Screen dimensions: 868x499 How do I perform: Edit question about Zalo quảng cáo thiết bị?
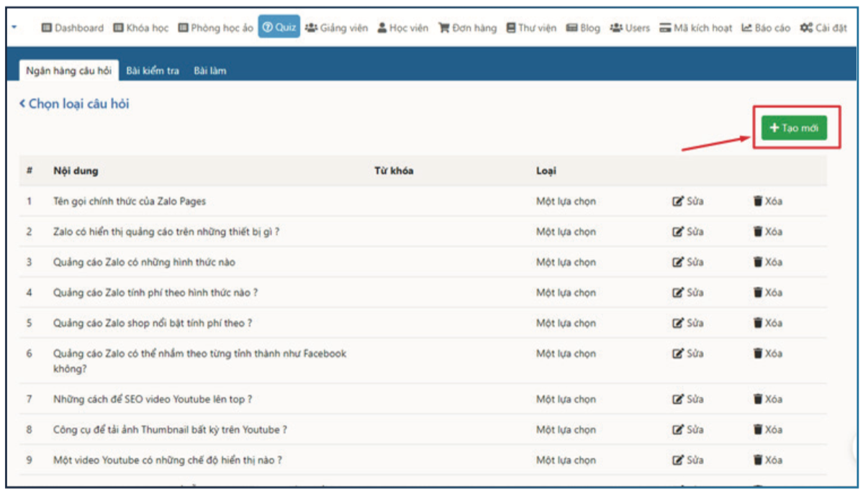click(x=687, y=232)
